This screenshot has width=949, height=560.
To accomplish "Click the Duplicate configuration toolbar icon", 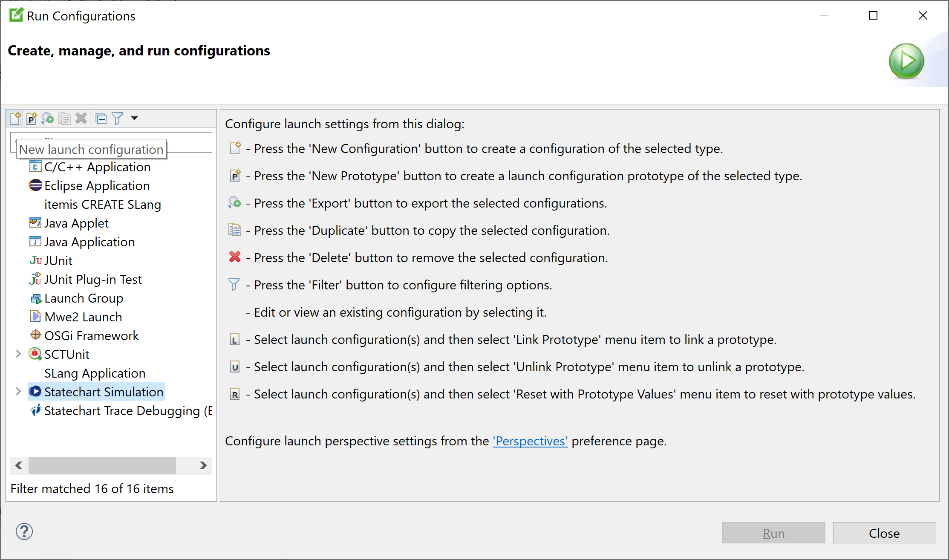I will 64,118.
